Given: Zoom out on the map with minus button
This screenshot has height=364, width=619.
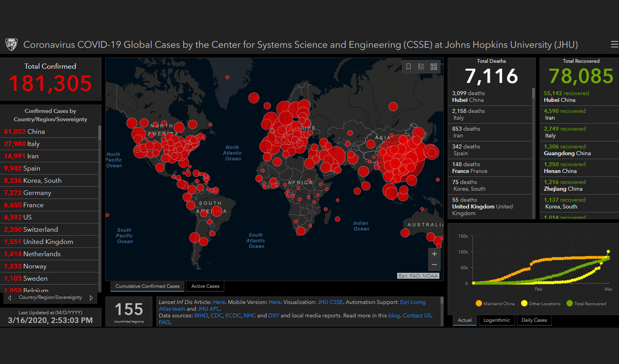Looking at the screenshot, I should click(434, 265).
